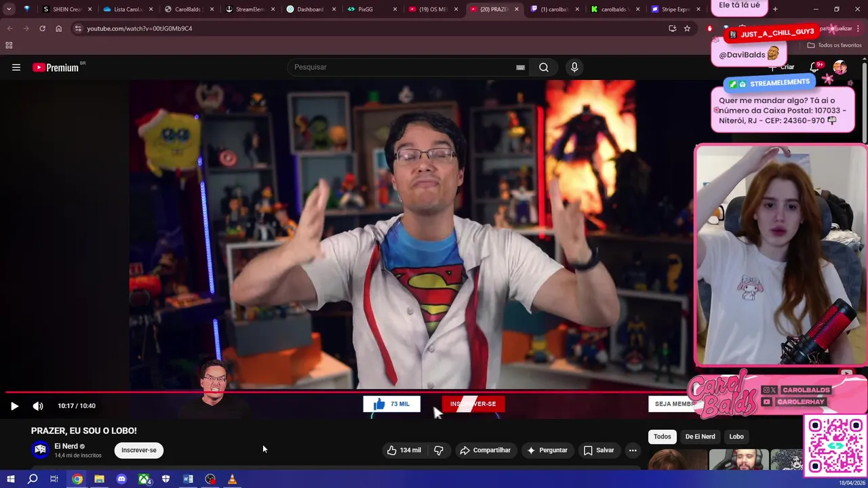868x488 pixels.
Task: Reload the page
Action: [x=42, y=28]
